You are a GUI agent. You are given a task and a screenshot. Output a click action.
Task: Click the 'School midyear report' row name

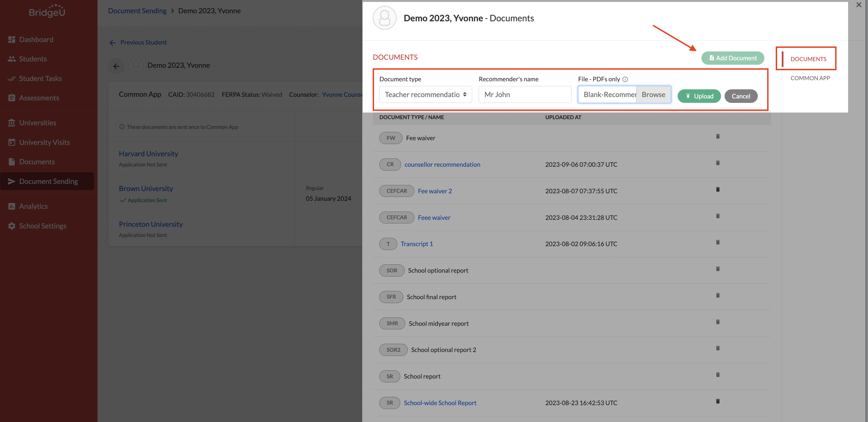(x=438, y=324)
